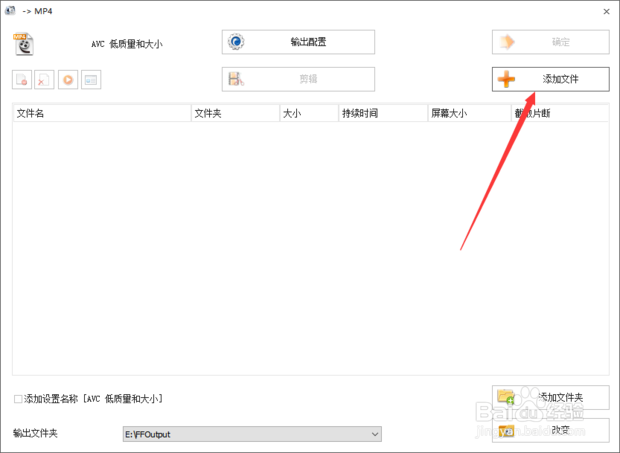Click the 截取片断 column header
620x453 pixels.
pyautogui.click(x=560, y=113)
